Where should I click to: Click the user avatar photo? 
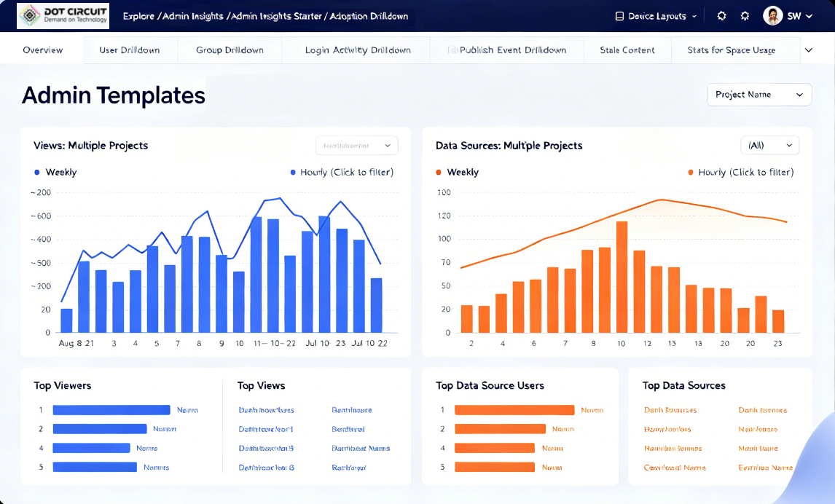772,16
